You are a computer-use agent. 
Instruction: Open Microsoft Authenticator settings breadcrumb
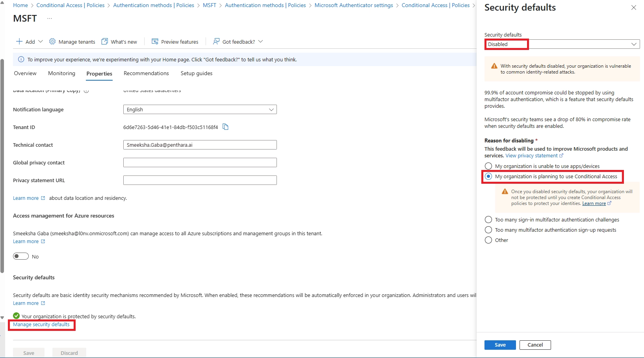click(354, 5)
